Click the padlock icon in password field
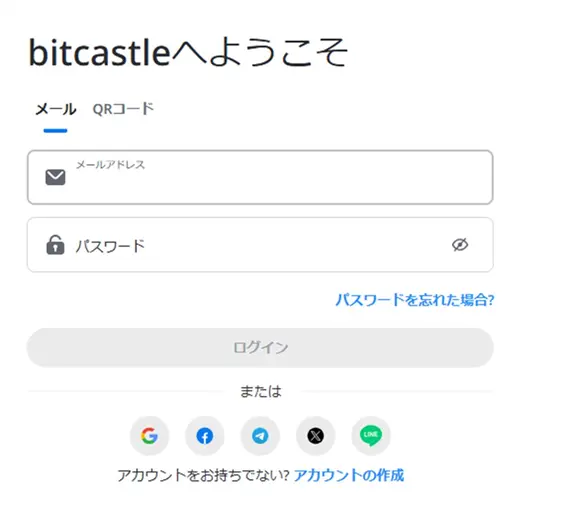The height and width of the screenshot is (517, 561). coord(55,245)
